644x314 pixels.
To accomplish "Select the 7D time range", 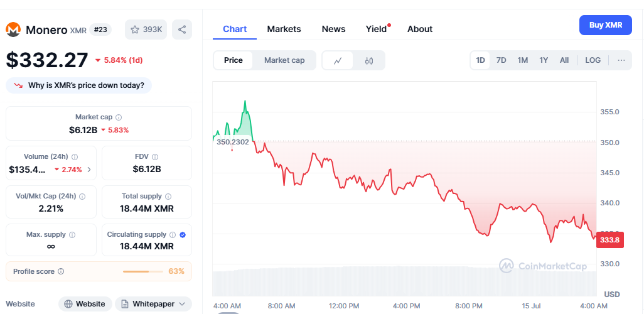I will (x=501, y=60).
